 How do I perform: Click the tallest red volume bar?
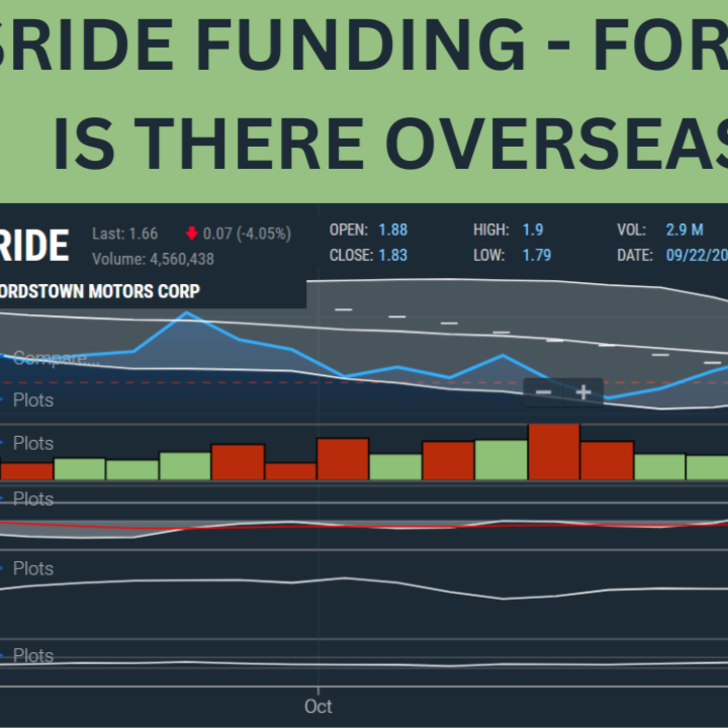pos(554,452)
